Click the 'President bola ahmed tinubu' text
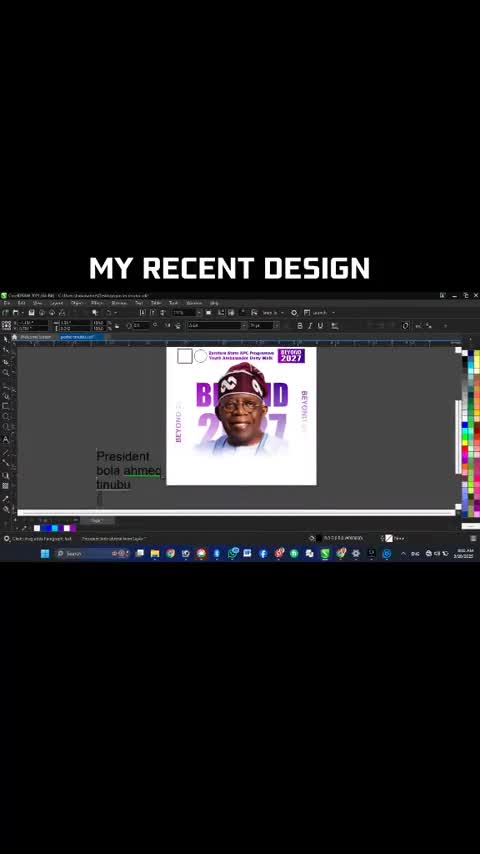 [x=129, y=470]
